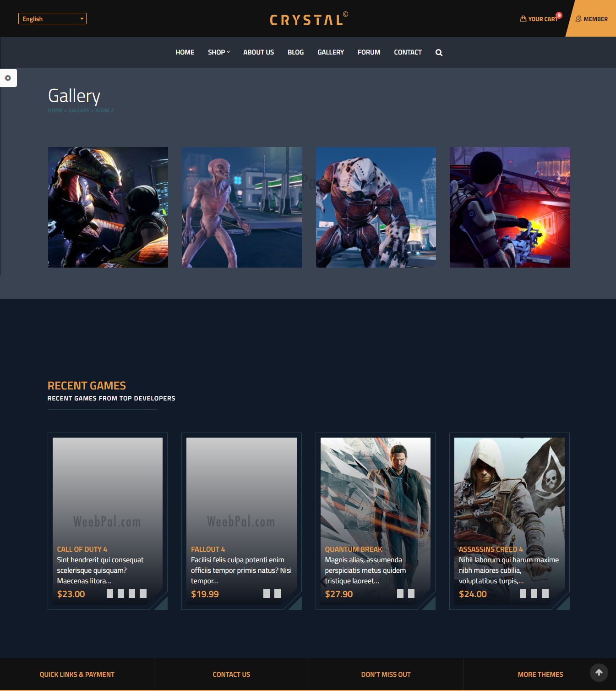This screenshot has width=616, height=691.
Task: Click the first icon square beside the $19.99 price
Action: click(267, 593)
